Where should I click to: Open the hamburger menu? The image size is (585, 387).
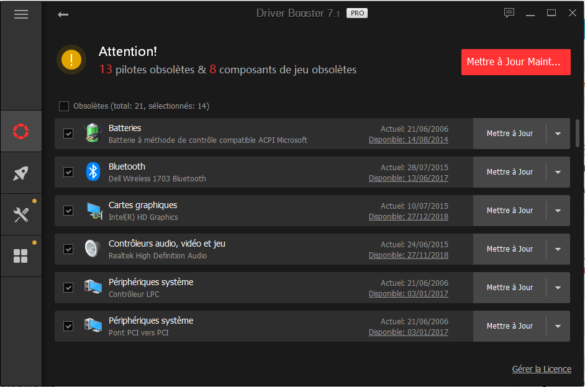point(21,14)
